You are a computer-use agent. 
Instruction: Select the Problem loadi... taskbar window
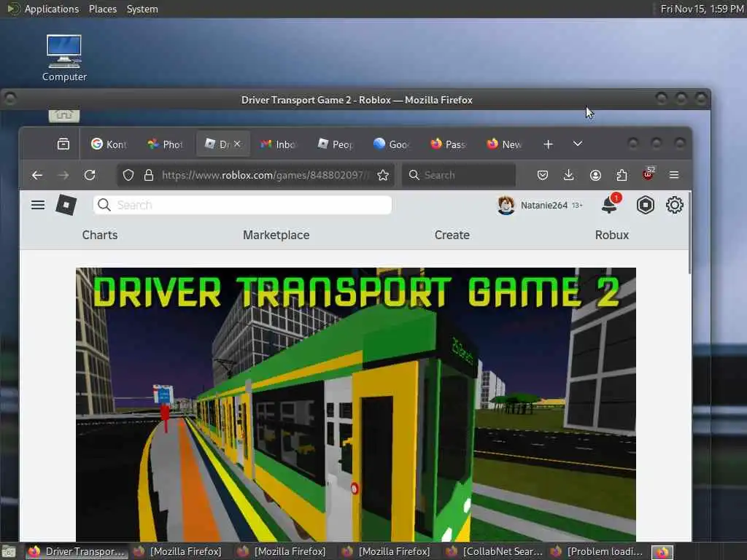click(598, 551)
